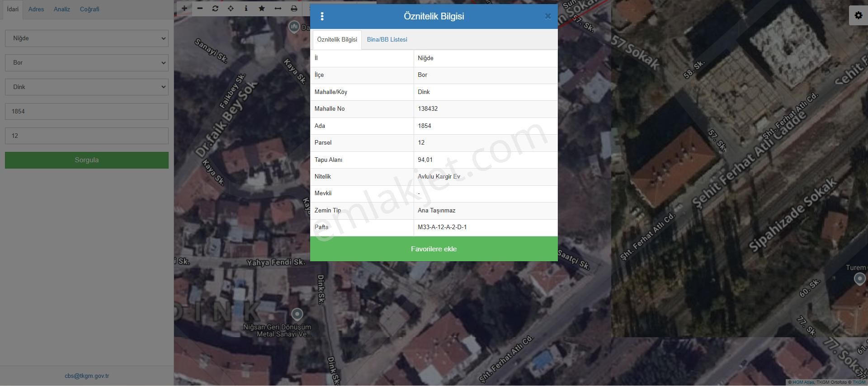
Task: Click the Favorilere ekle button
Action: point(434,249)
